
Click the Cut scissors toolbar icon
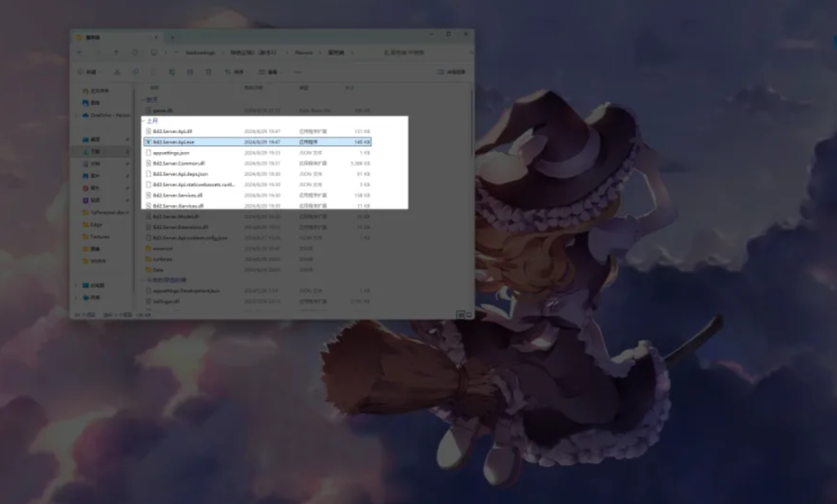(x=117, y=71)
